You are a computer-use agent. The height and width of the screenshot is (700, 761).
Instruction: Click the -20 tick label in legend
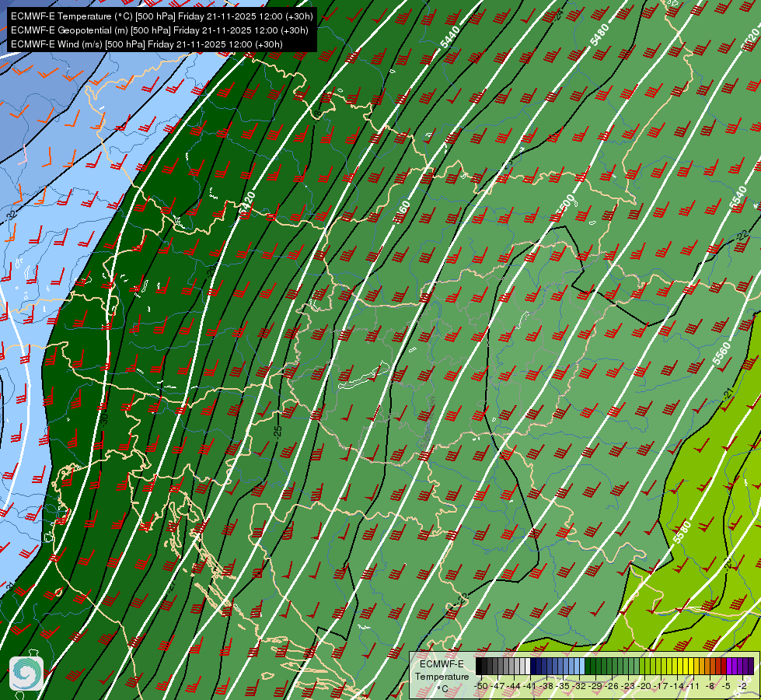click(644, 687)
